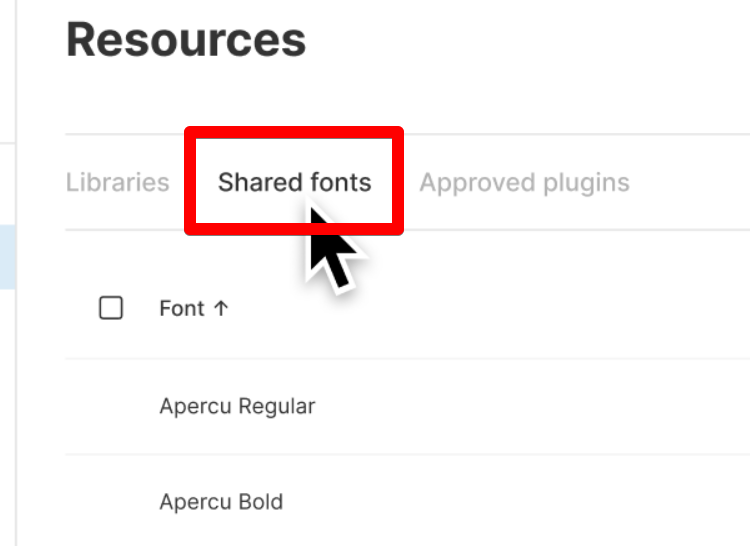This screenshot has height=546, width=750.
Task: Click the word "Apercu" in Apercu Regular
Action: pos(193,407)
